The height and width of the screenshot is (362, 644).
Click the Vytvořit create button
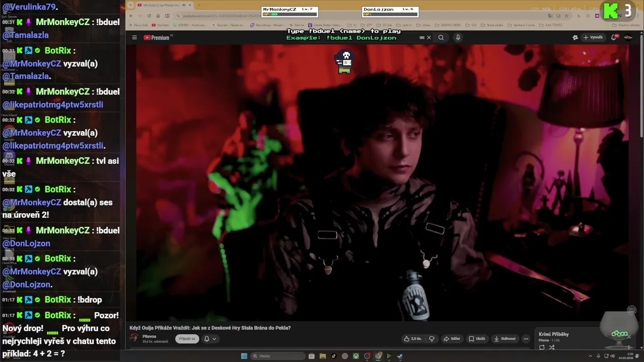[593, 37]
